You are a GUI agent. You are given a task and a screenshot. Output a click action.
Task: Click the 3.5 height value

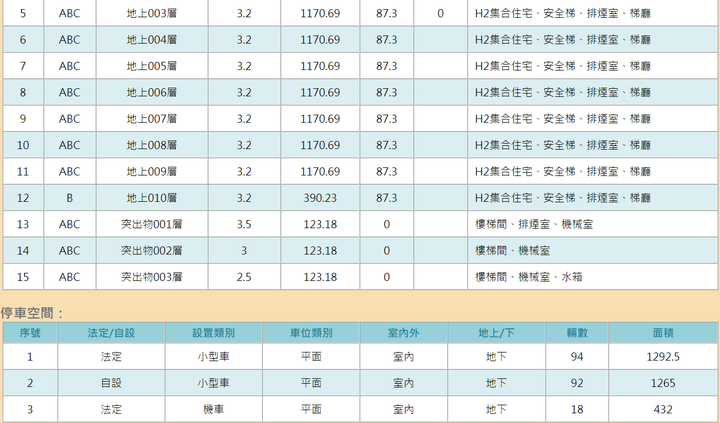tap(244, 225)
